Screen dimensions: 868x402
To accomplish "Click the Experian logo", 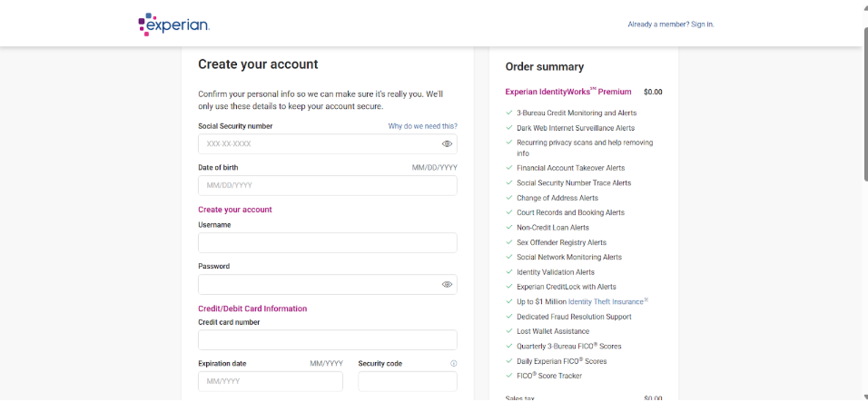I will pyautogui.click(x=173, y=25).
